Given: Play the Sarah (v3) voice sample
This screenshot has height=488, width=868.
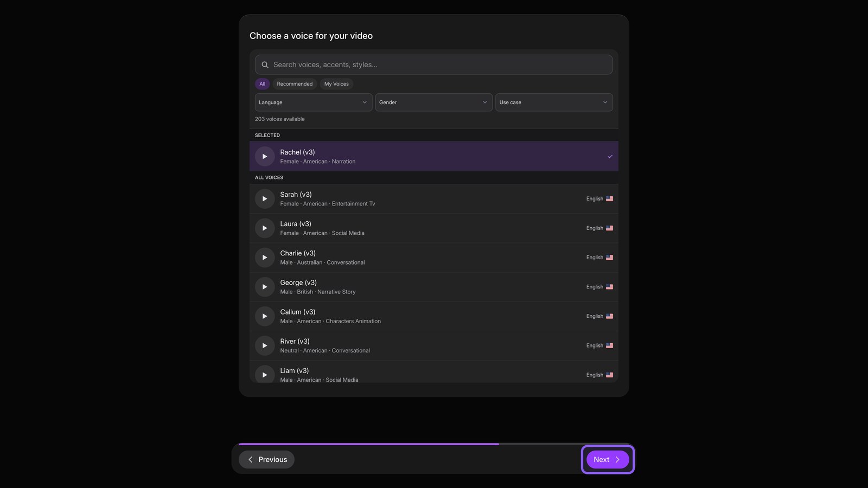Looking at the screenshot, I should 265,199.
